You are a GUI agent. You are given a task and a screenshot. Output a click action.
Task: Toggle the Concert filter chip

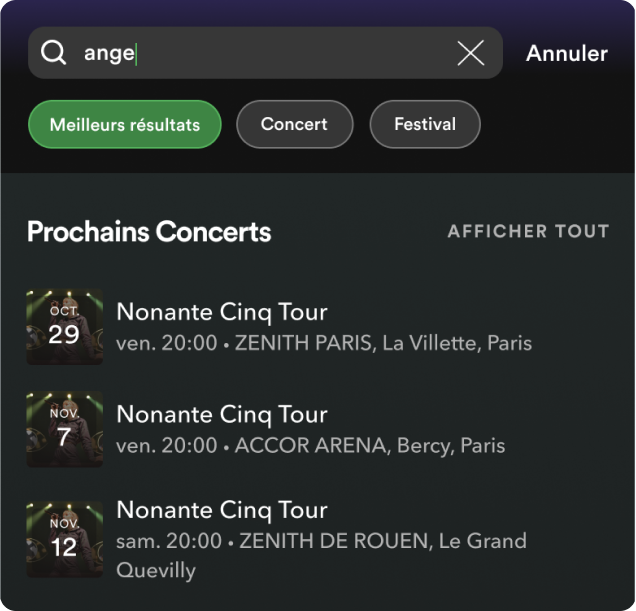tap(294, 125)
